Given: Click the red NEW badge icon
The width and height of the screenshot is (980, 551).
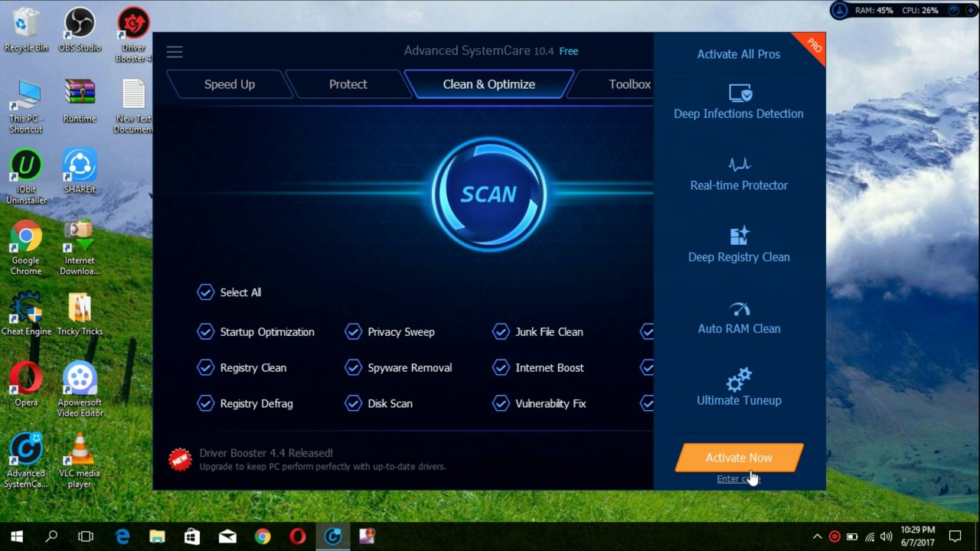Looking at the screenshot, I should tap(180, 459).
